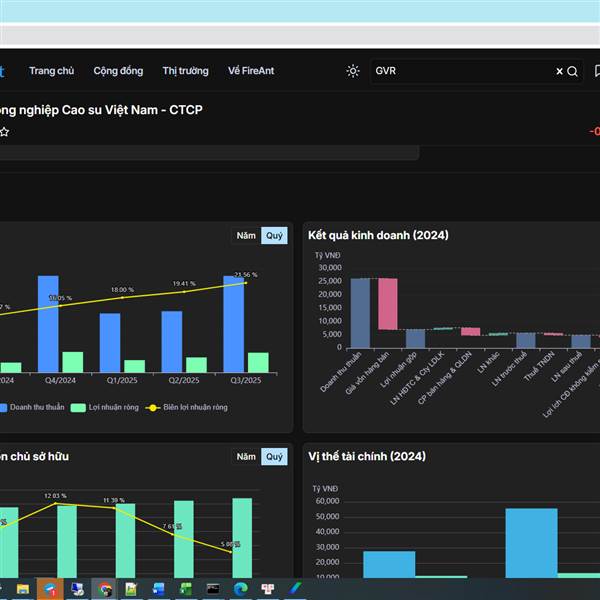Open the command prompt taskbar icon

pos(213,589)
